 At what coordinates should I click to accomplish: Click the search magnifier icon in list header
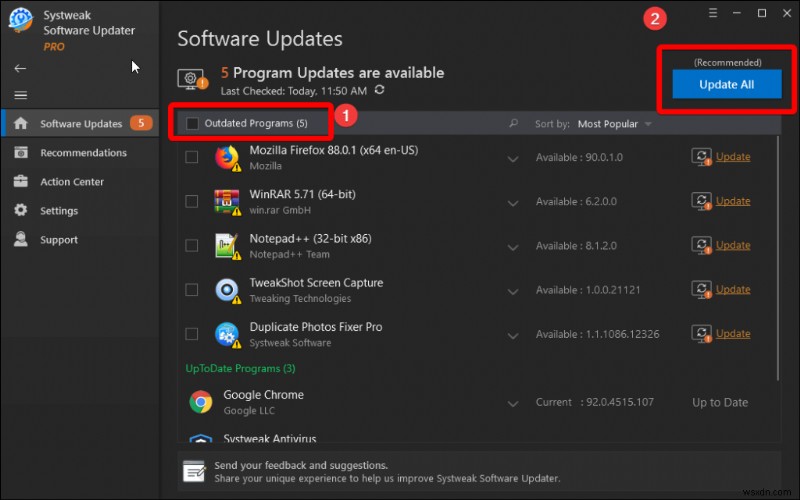click(x=514, y=123)
